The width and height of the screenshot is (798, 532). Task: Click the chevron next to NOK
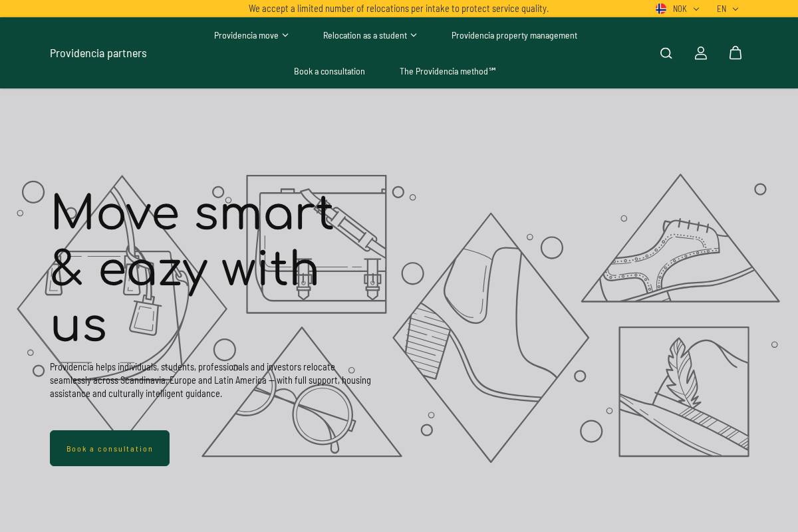click(696, 9)
